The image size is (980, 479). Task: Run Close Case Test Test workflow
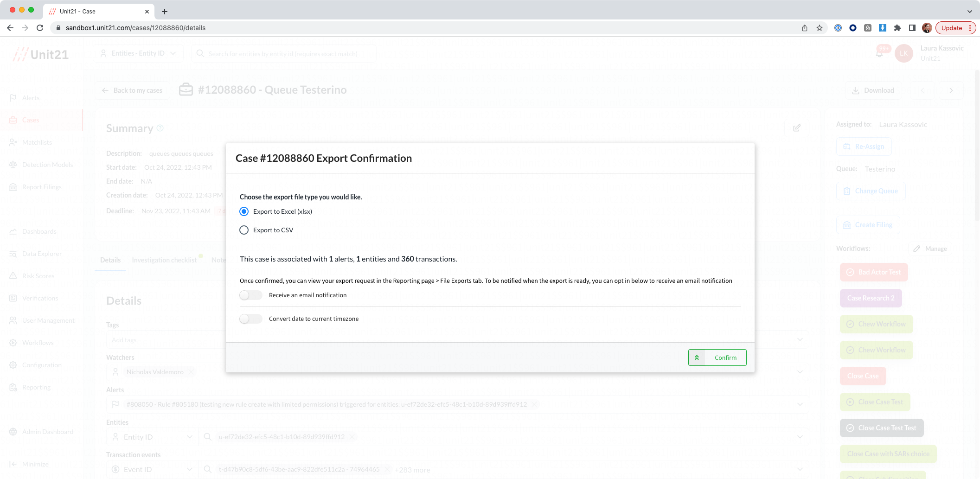click(x=882, y=428)
